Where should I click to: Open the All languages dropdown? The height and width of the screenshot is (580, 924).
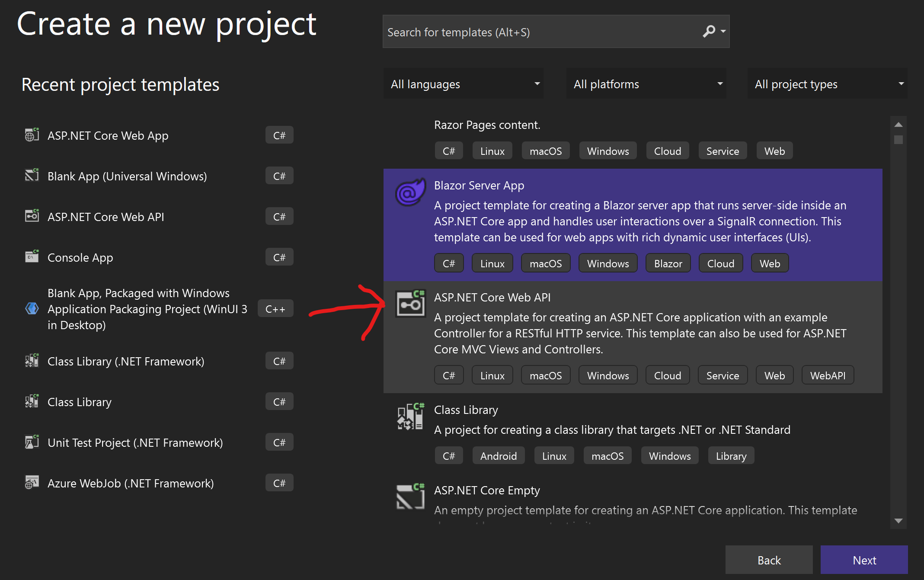click(x=463, y=84)
